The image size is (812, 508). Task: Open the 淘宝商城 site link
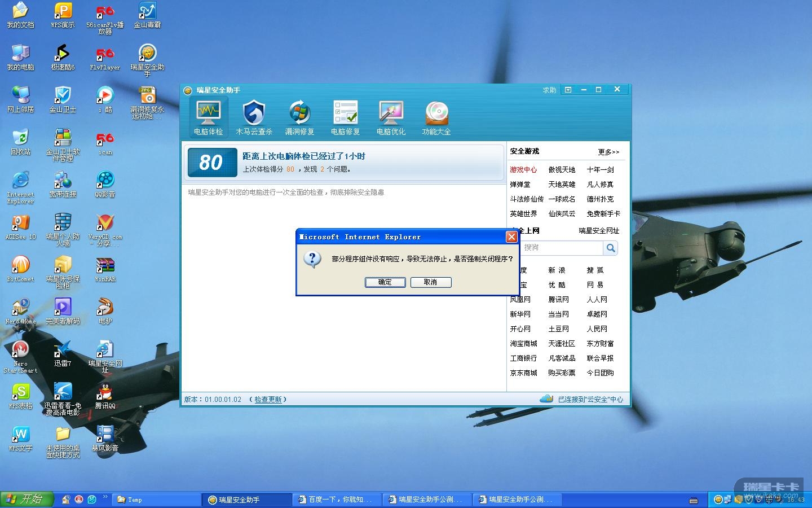click(x=523, y=344)
